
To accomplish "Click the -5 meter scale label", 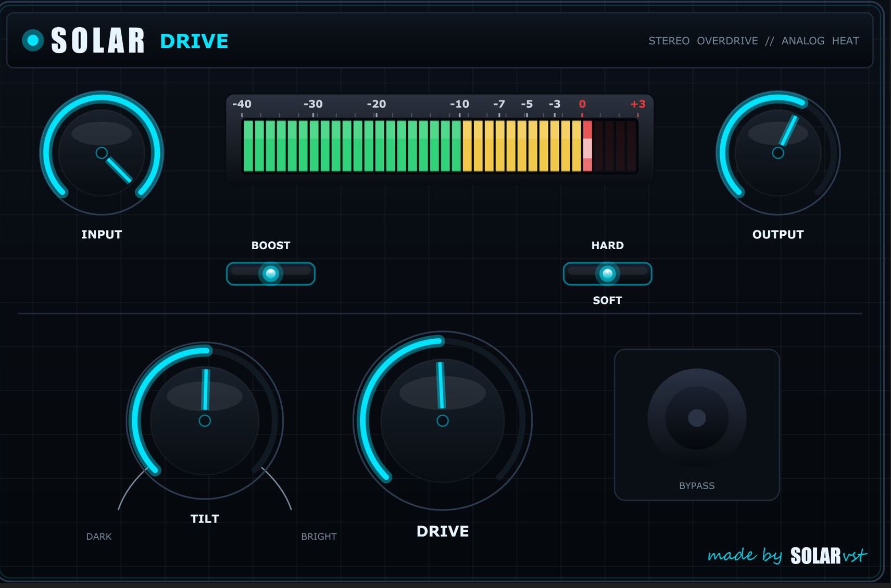I will 526,104.
